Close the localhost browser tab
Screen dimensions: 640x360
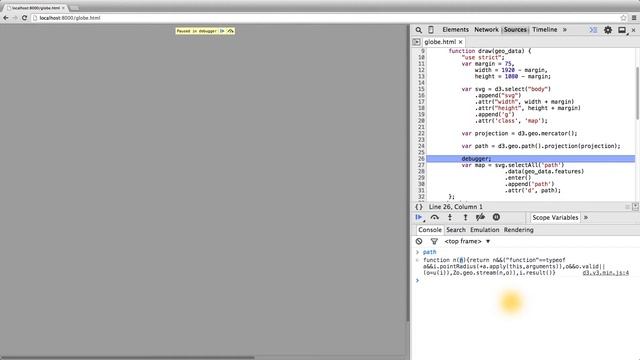[63, 8]
